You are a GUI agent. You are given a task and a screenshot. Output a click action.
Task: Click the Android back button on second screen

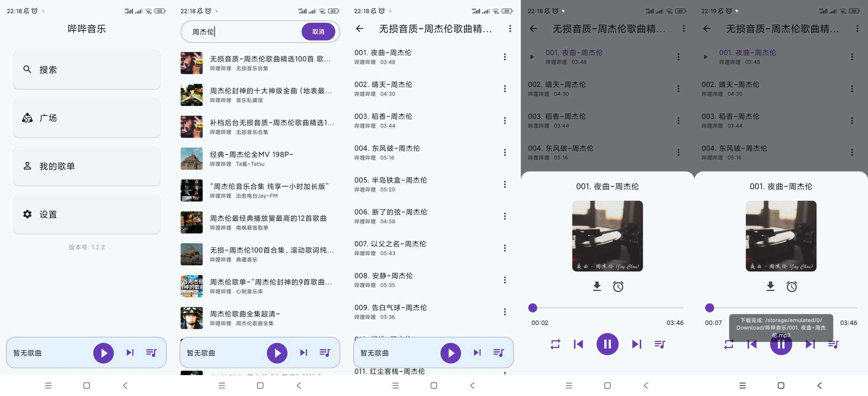click(299, 385)
